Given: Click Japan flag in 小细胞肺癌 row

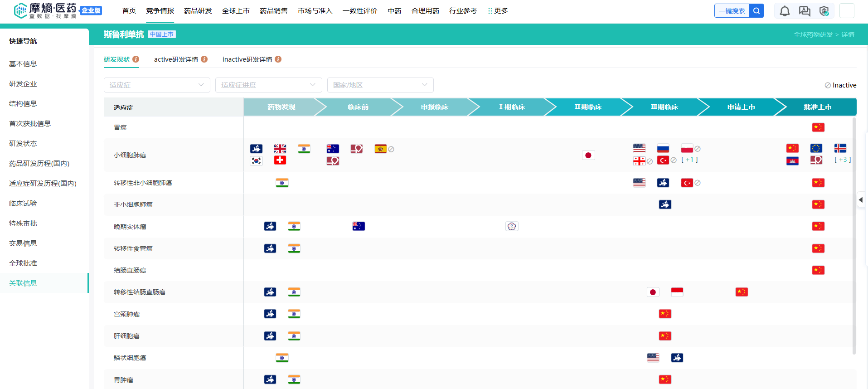Looking at the screenshot, I should [x=588, y=156].
